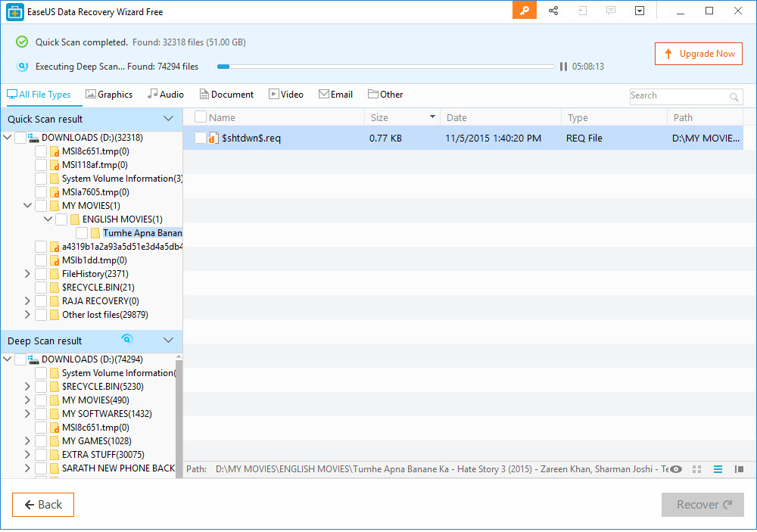Click the orange activation key icon

click(525, 11)
